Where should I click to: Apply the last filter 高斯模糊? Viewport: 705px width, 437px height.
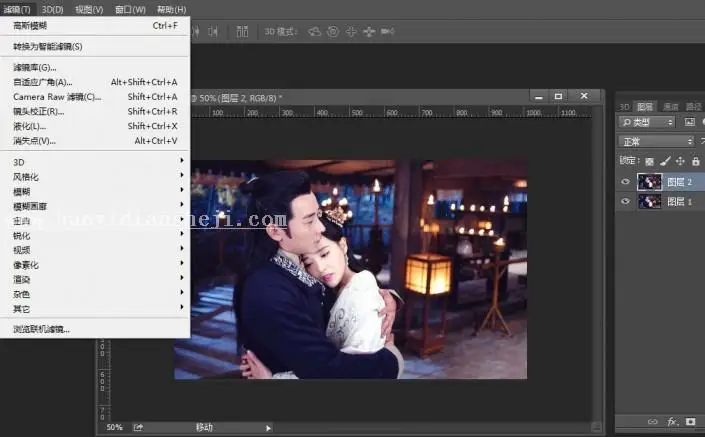pos(95,26)
